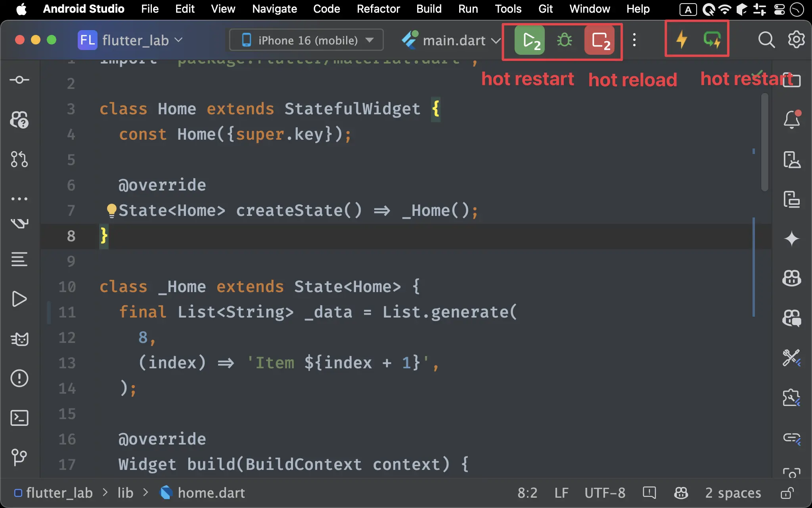812x508 pixels.
Task: Place cursor on StatefulWidget text
Action: pos(352,109)
